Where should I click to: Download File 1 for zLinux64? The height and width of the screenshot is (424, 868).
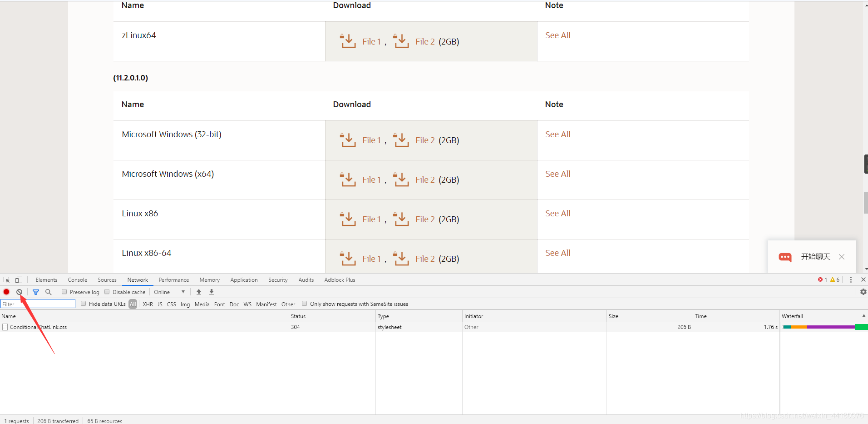click(371, 41)
